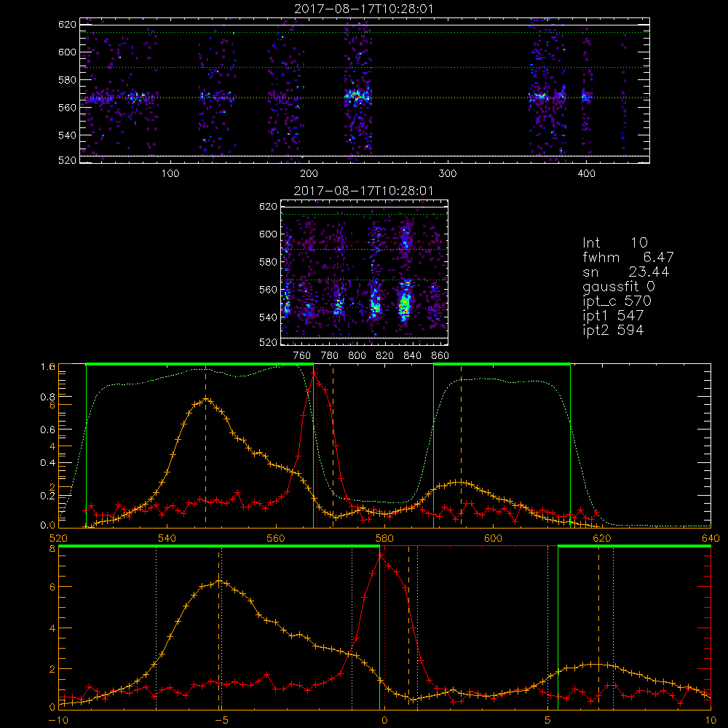Click x-axis label 860 on middle panel

[x=440, y=356]
